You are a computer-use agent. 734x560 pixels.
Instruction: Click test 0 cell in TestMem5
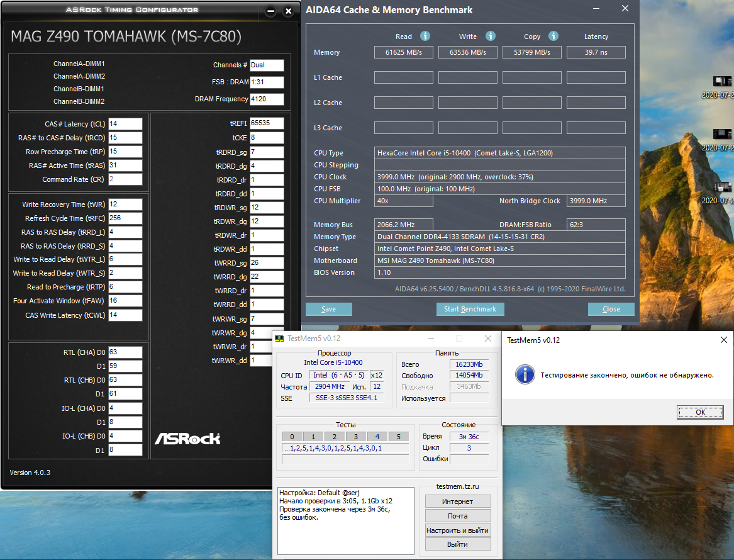tap(292, 437)
